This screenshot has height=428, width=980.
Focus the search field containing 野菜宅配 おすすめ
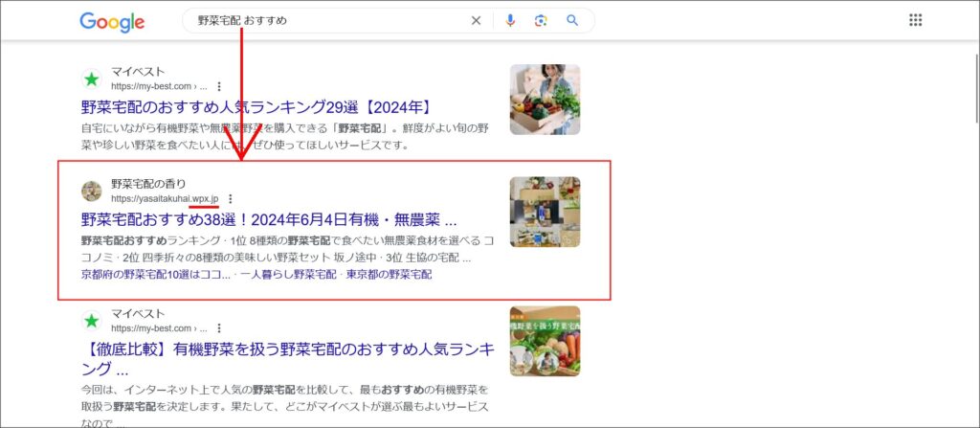325,21
